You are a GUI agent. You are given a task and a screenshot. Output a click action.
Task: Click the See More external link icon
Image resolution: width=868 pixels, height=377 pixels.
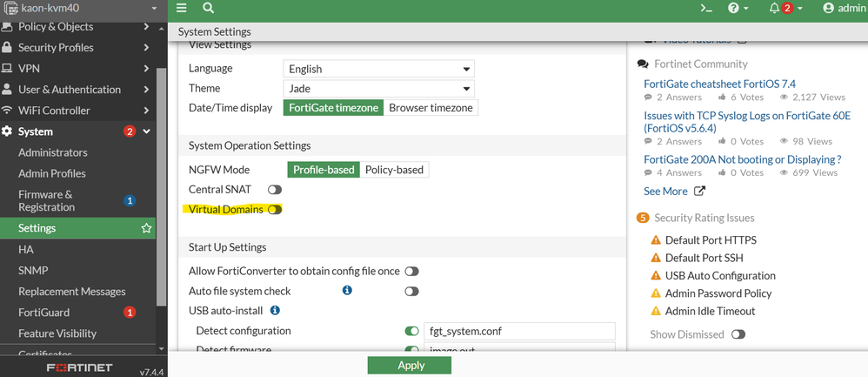[699, 192]
